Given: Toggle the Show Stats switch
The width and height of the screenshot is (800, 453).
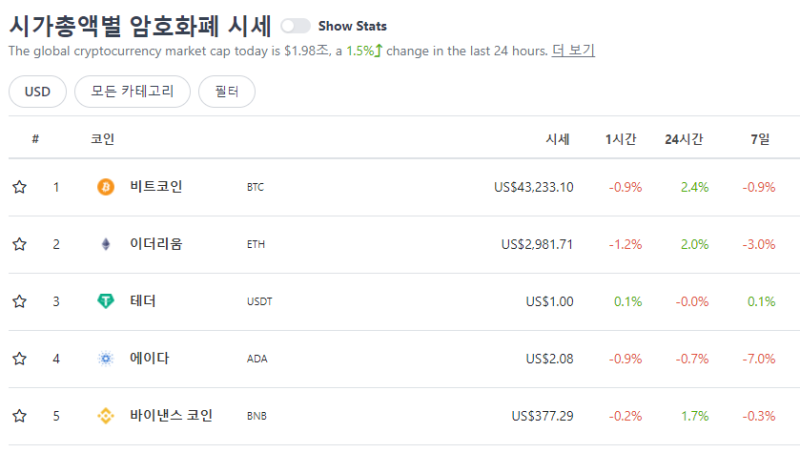Looking at the screenshot, I should click(295, 26).
